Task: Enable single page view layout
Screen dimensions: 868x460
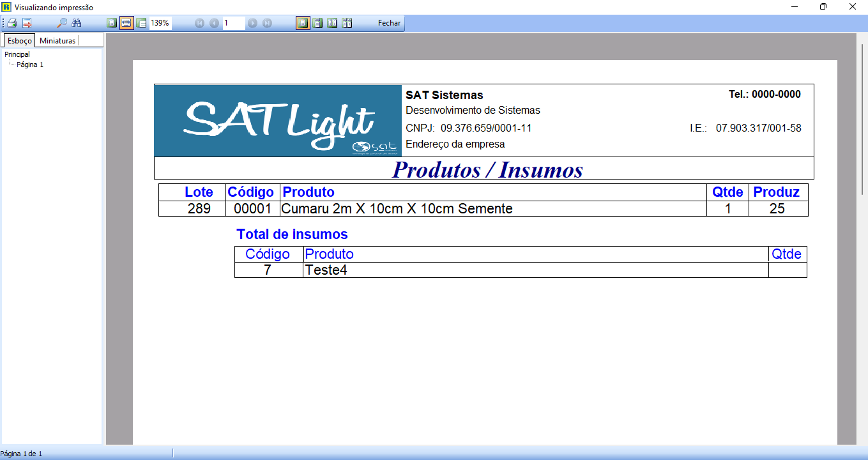Action: coord(303,23)
